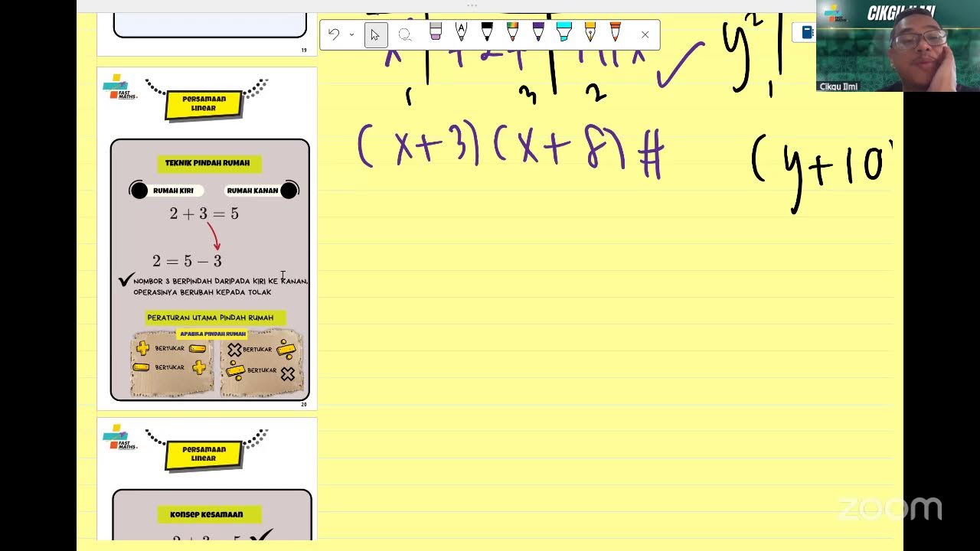Select the purple pen
The image size is (980, 551).
pyautogui.click(x=538, y=31)
